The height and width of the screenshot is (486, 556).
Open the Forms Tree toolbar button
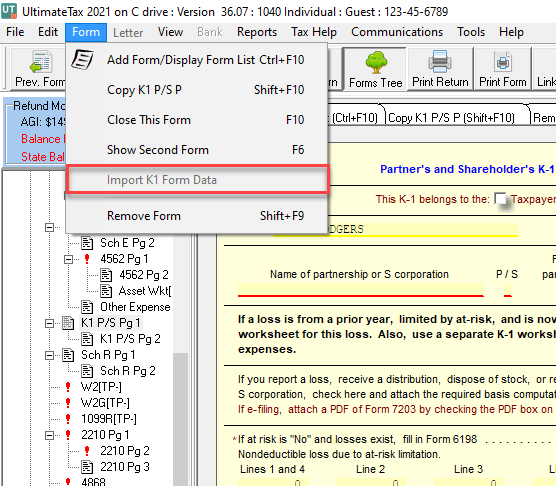(x=375, y=69)
